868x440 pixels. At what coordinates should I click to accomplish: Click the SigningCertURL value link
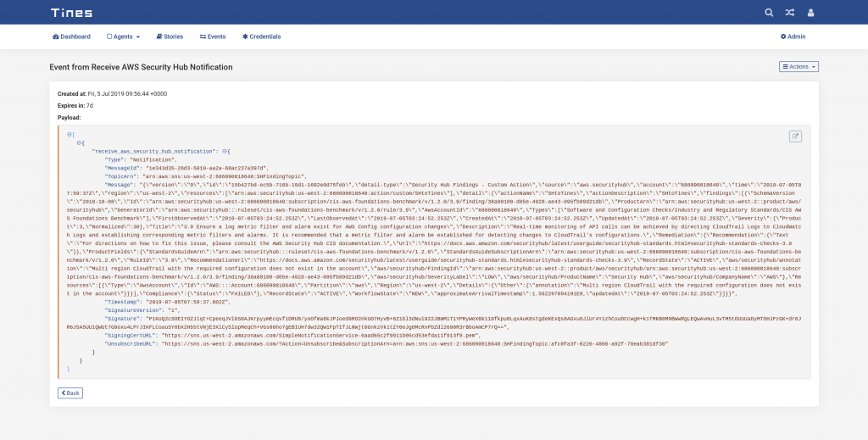(x=321, y=336)
